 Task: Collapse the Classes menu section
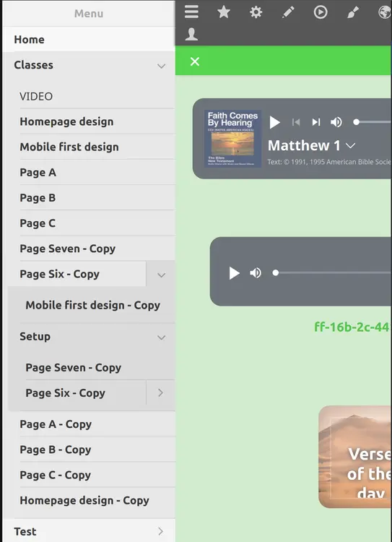(x=161, y=65)
